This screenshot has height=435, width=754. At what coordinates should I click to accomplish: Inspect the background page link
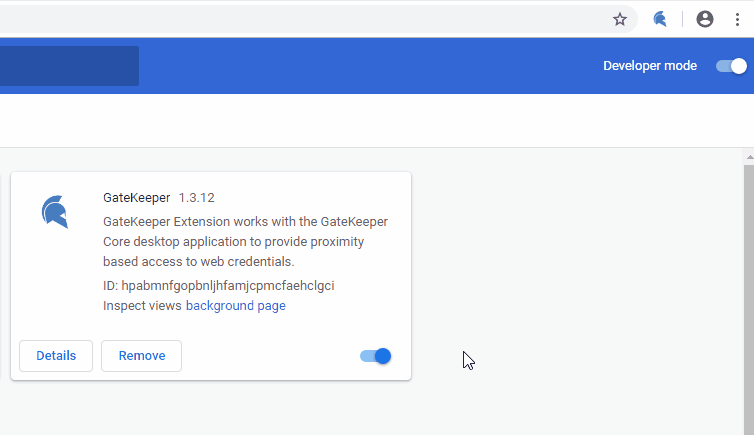click(x=235, y=306)
